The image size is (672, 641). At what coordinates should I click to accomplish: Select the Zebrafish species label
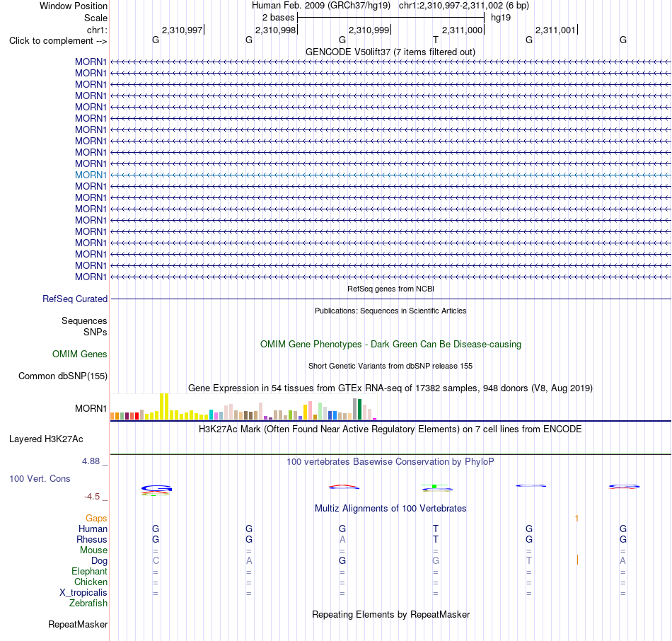tap(88, 603)
